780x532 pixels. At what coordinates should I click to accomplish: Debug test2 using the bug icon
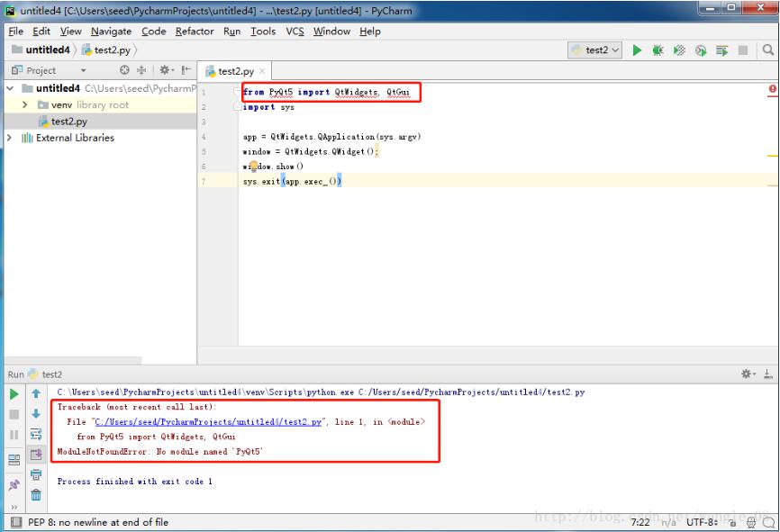coord(657,50)
